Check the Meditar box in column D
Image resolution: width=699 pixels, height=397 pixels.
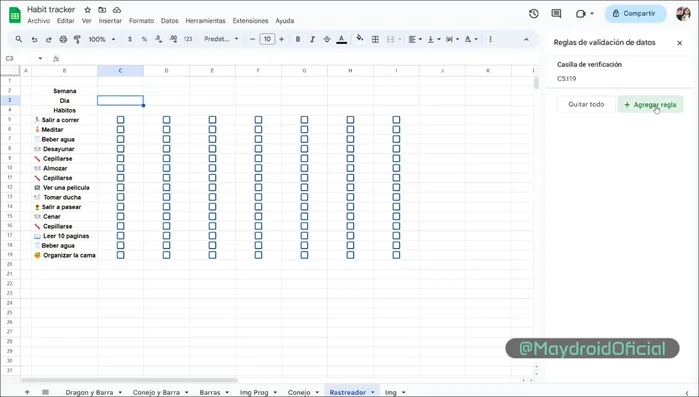166,130
